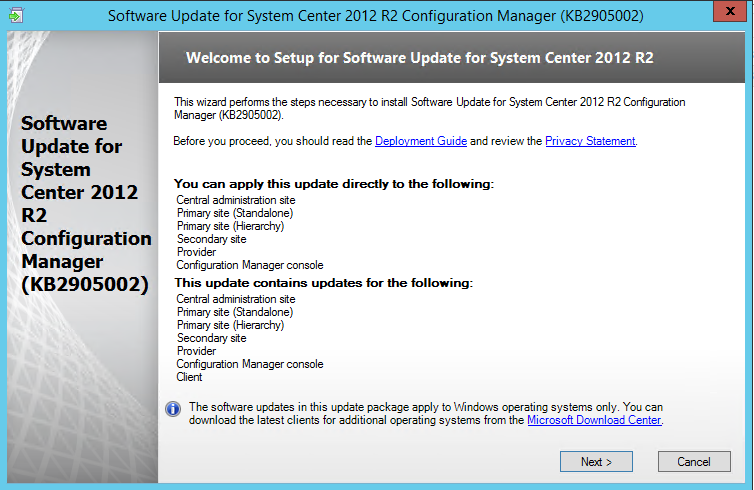Select Central administration site under apply directly
The width and height of the screenshot is (754, 490).
coord(236,200)
